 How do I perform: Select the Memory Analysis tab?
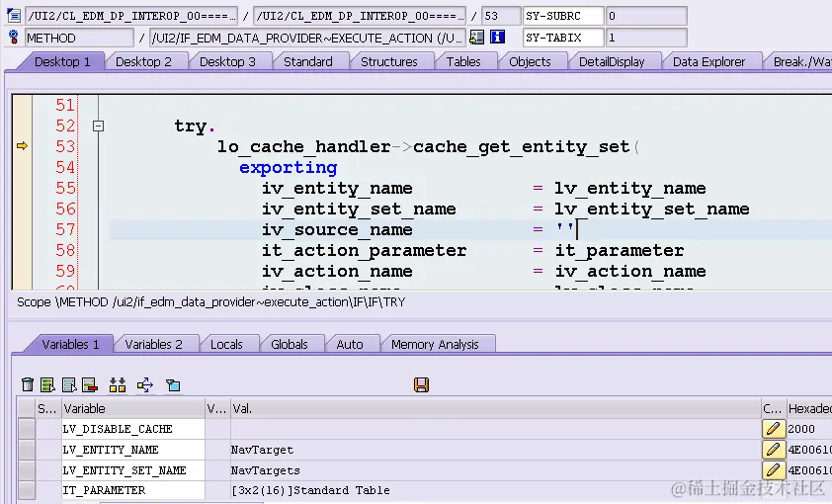pyautogui.click(x=435, y=344)
